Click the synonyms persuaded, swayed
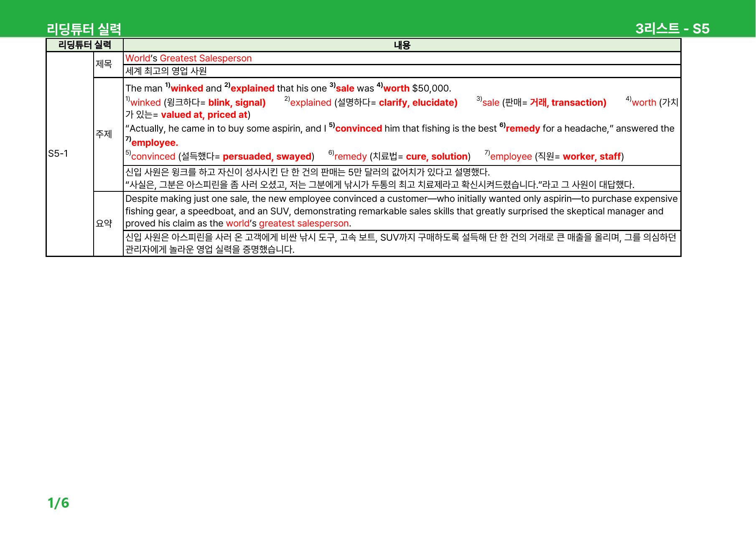 (267, 156)
